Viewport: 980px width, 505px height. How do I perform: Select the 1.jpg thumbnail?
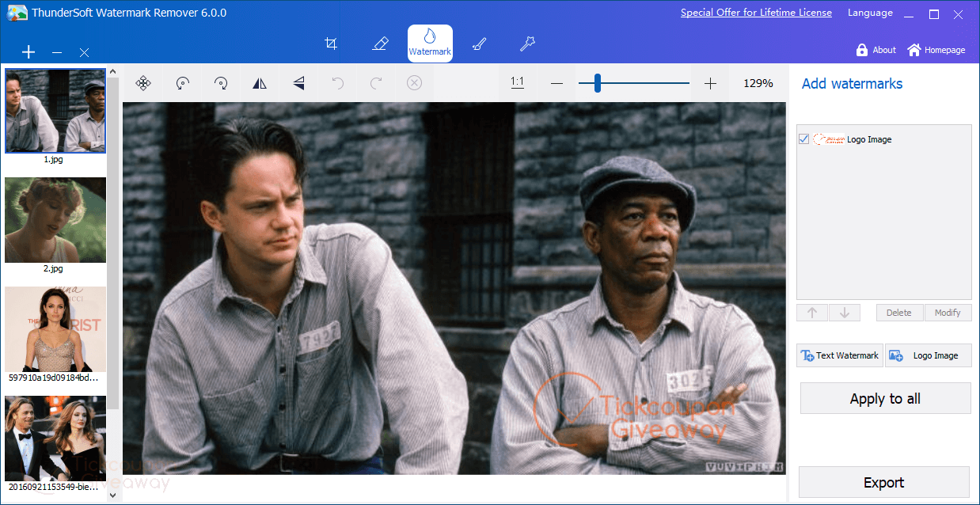pos(55,111)
